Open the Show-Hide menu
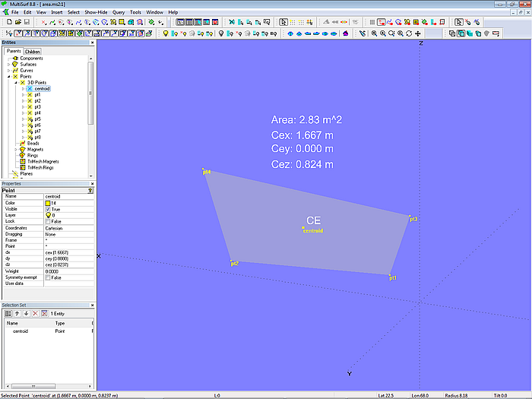The width and height of the screenshot is (532, 399). click(96, 13)
